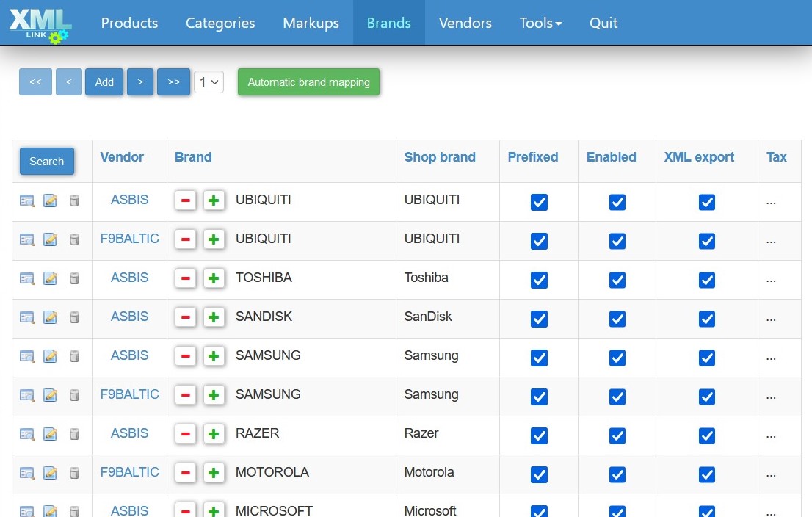The image size is (812, 517).
Task: Delete the F9BALTIC UBIQUITI brand row
Action: (x=75, y=239)
